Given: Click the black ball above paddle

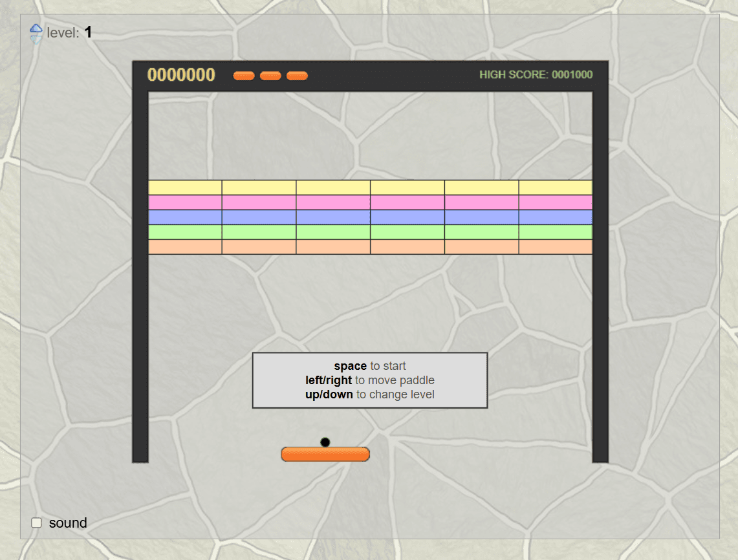Looking at the screenshot, I should 325,442.
